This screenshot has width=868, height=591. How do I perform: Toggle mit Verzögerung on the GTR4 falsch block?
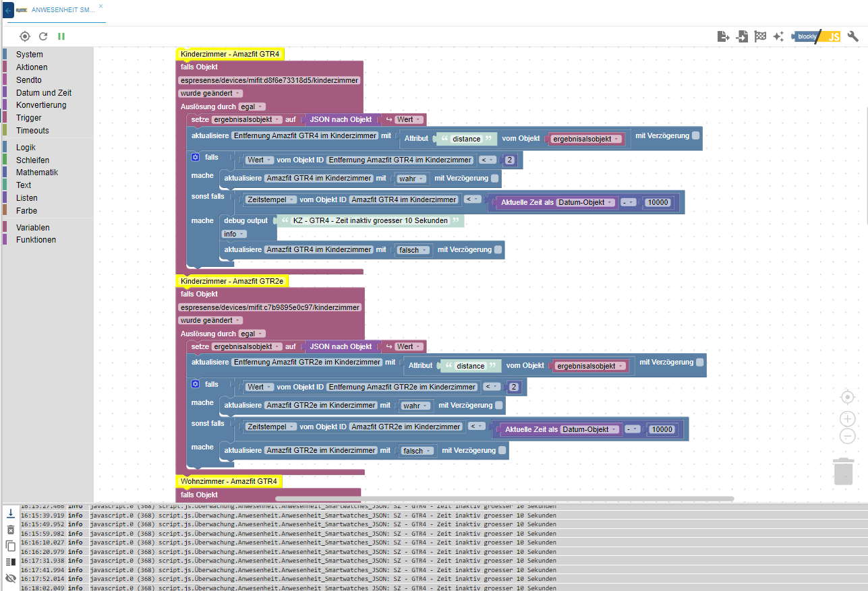[x=498, y=249]
